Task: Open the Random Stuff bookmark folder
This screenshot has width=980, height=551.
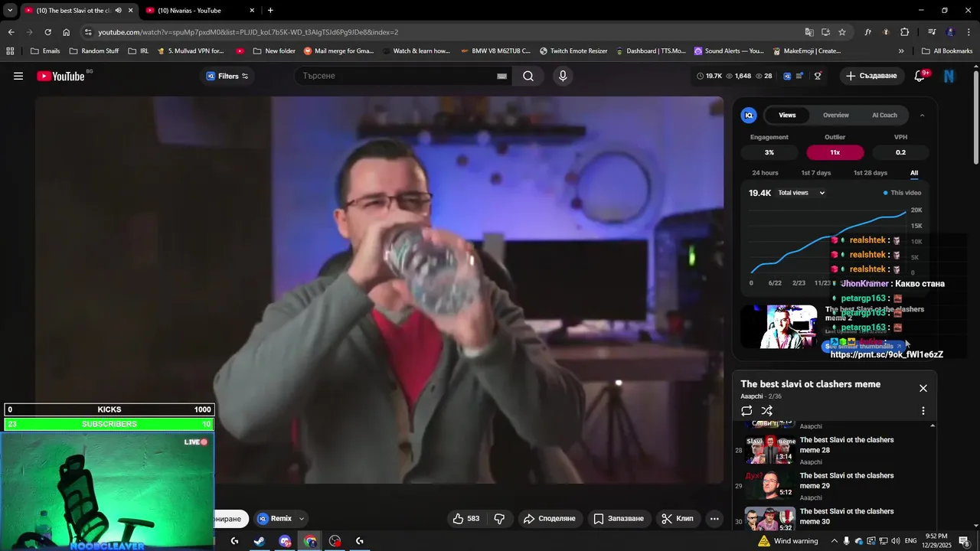Action: (94, 51)
